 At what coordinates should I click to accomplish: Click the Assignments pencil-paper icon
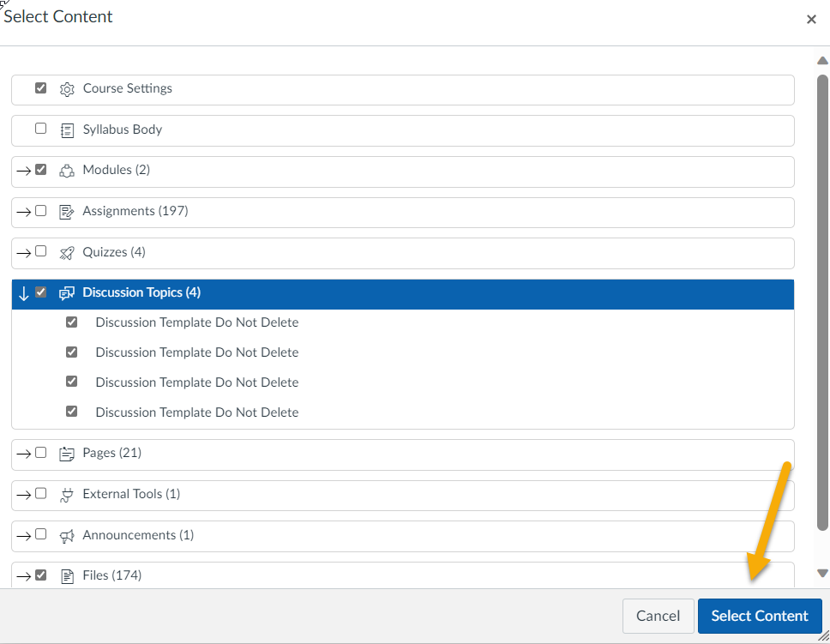point(67,212)
